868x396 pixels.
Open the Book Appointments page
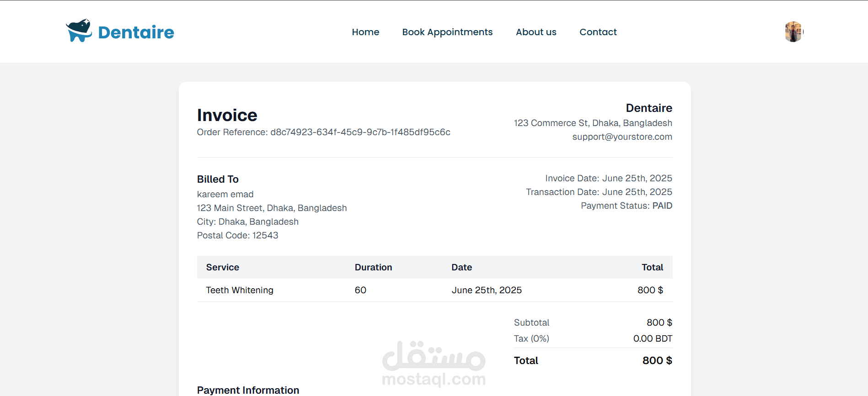pyautogui.click(x=447, y=32)
